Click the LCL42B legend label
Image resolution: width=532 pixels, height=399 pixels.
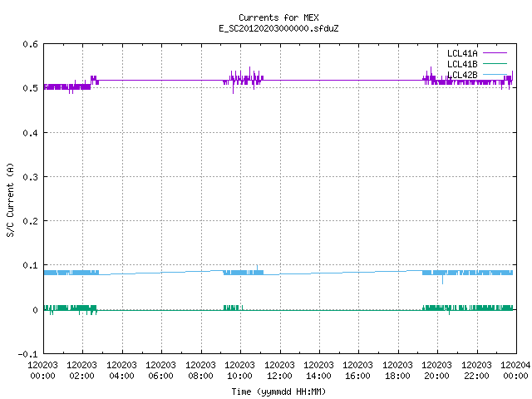click(462, 75)
